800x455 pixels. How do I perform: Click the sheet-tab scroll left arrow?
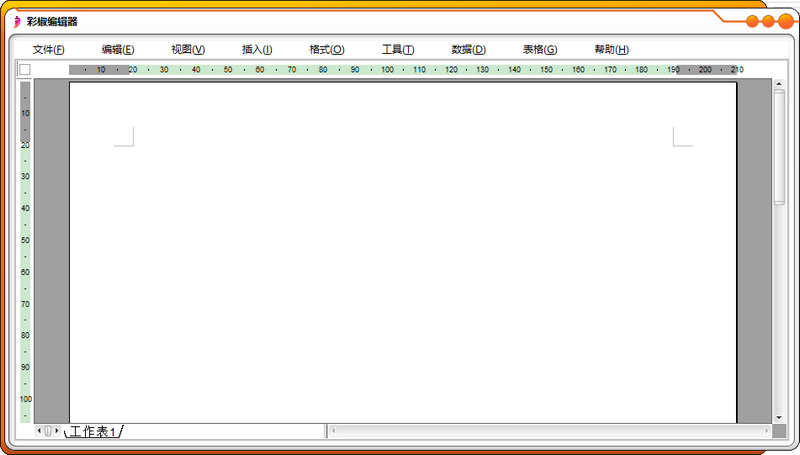coord(39,431)
